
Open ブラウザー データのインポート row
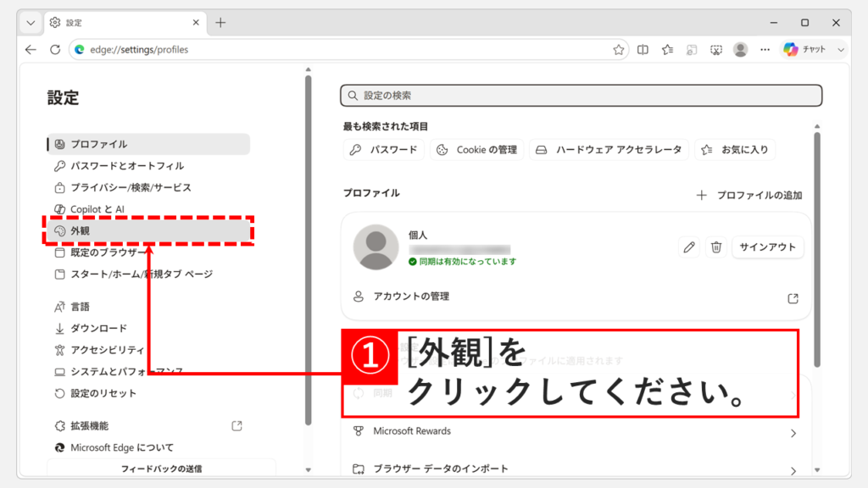(x=576, y=469)
